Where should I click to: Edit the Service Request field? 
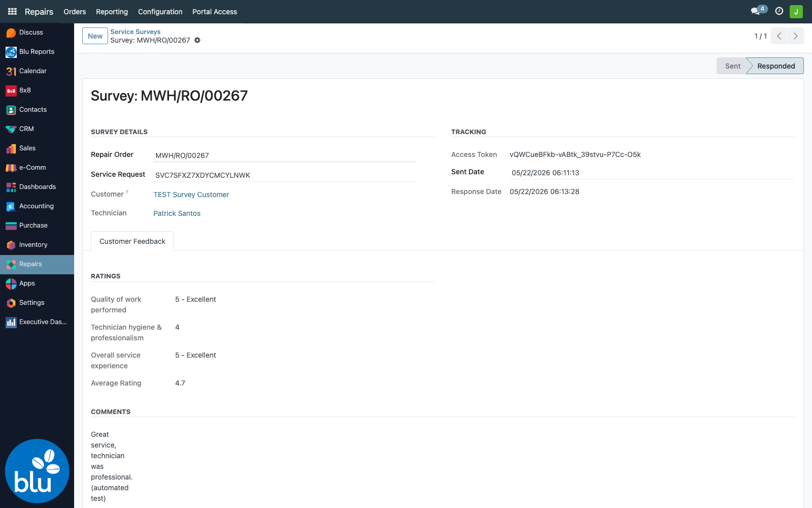coord(285,175)
